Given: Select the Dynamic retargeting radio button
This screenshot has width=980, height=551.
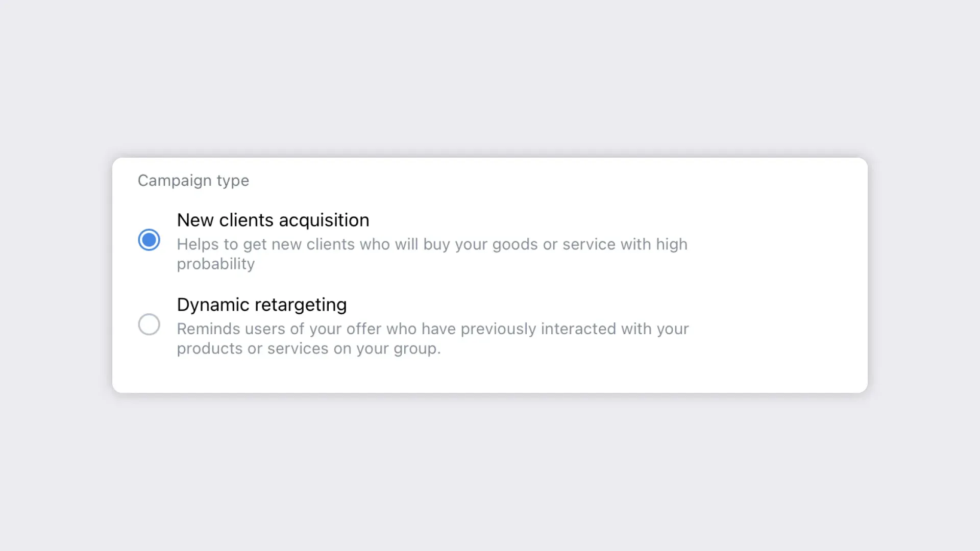Looking at the screenshot, I should (x=149, y=324).
